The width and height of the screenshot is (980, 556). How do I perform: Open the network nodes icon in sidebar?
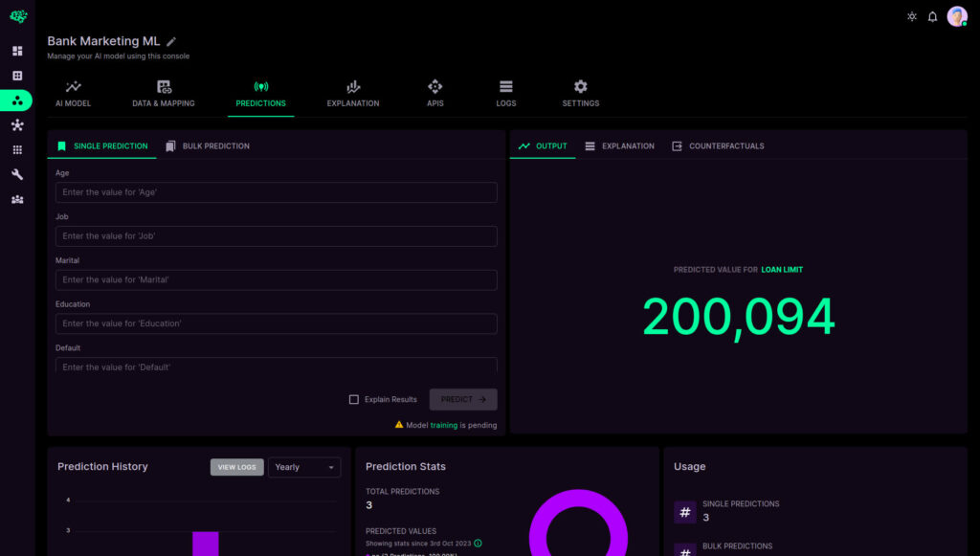coord(17,125)
